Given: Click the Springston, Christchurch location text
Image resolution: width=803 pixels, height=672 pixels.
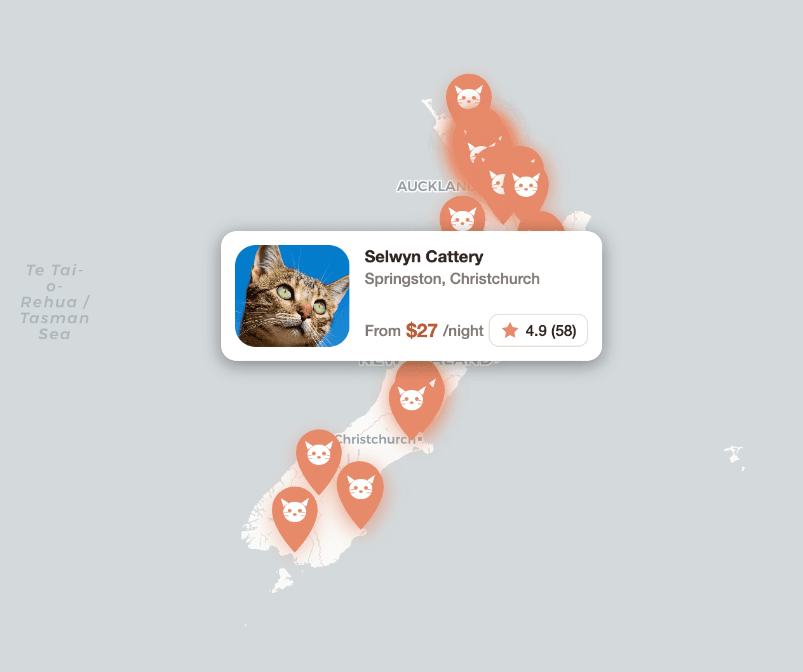Looking at the screenshot, I should [x=452, y=278].
